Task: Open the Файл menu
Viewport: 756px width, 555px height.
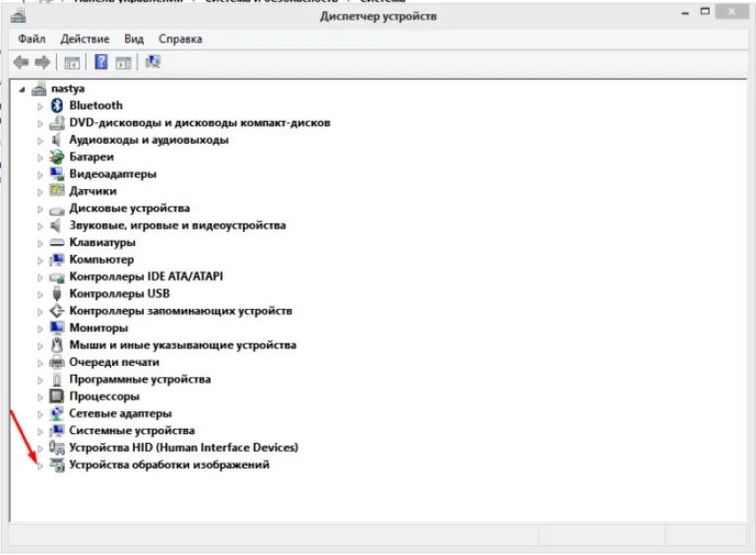Action: pyautogui.click(x=31, y=39)
